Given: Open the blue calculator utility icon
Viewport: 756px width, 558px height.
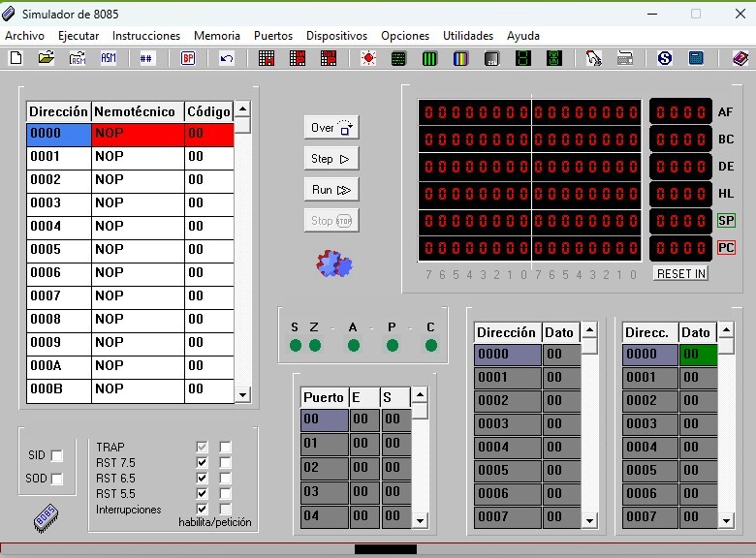Looking at the screenshot, I should (696, 58).
